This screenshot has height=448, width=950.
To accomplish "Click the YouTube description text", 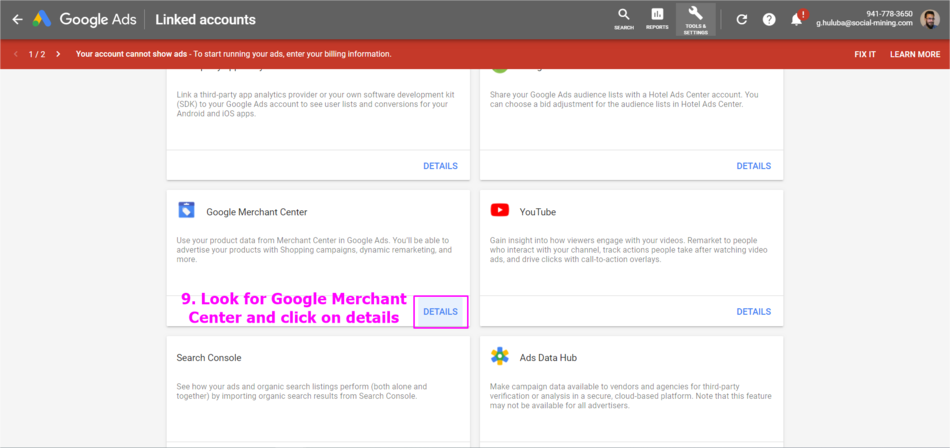I will (x=629, y=250).
